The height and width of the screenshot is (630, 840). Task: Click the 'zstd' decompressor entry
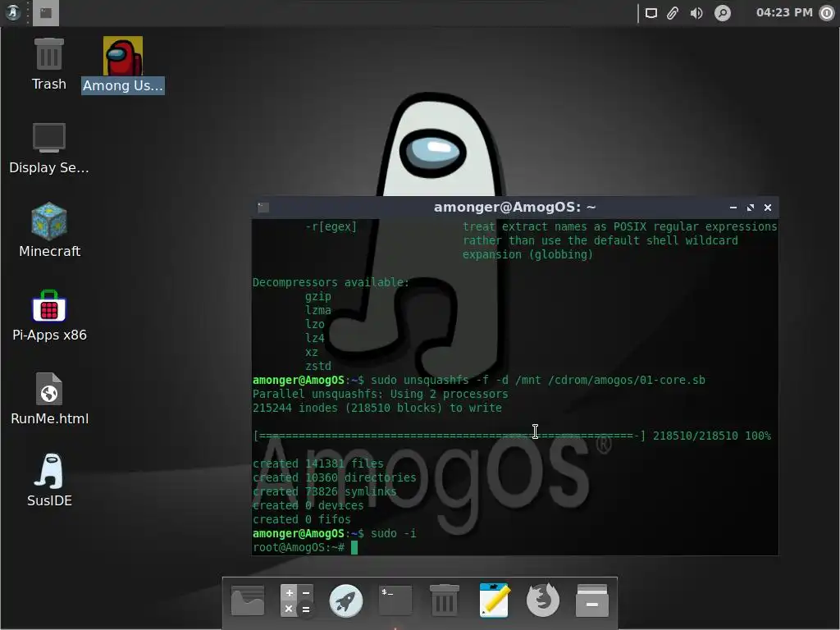click(317, 367)
